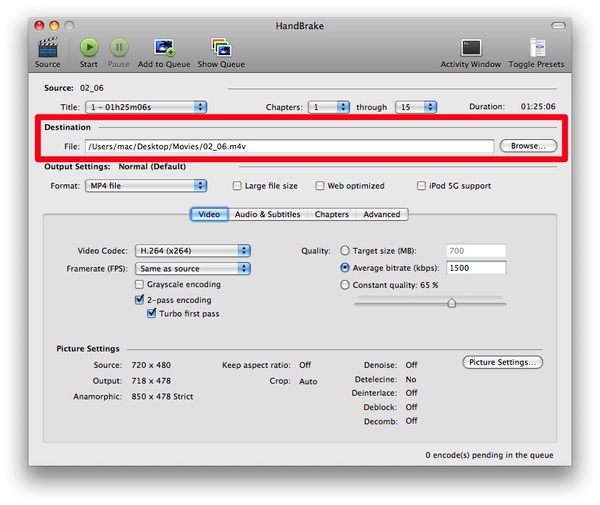Viewport: 600px width, 505px height.
Task: Click the source resolution 720 x 480
Action: (151, 365)
